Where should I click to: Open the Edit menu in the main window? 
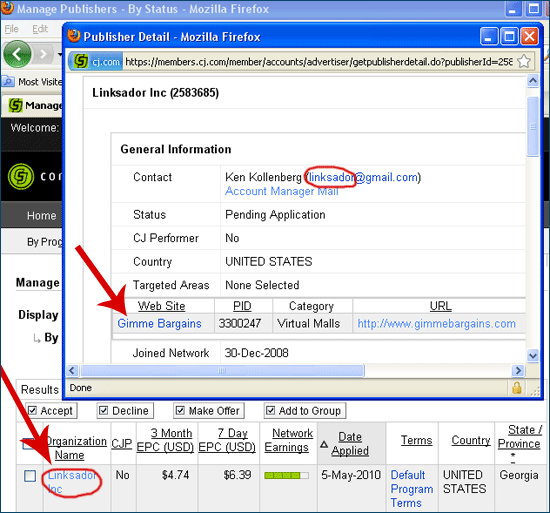click(40, 29)
